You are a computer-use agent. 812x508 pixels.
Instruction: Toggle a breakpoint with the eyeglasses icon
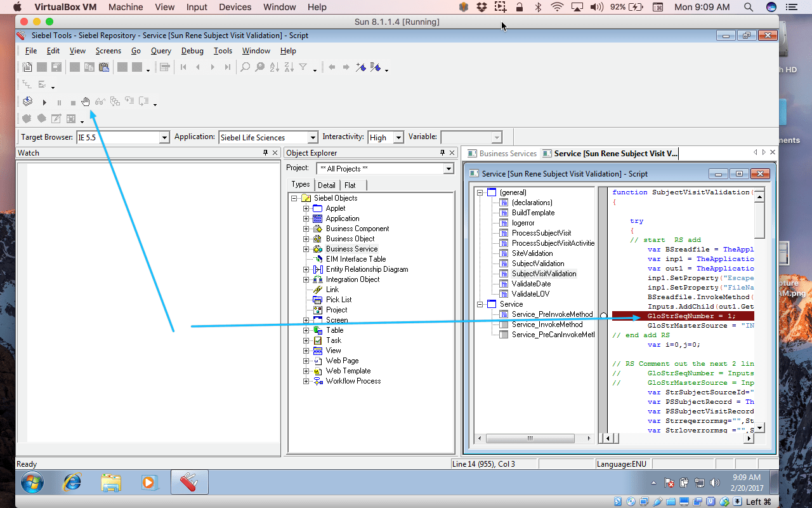tap(100, 102)
